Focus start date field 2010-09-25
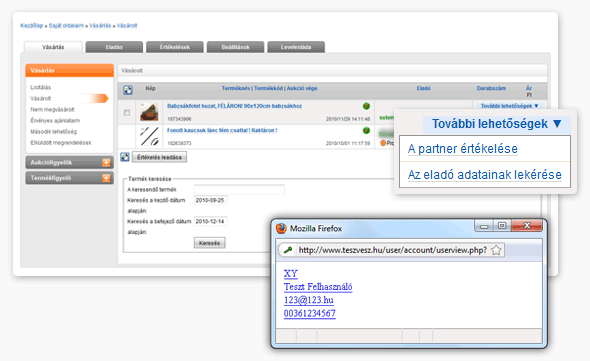 click(x=211, y=200)
